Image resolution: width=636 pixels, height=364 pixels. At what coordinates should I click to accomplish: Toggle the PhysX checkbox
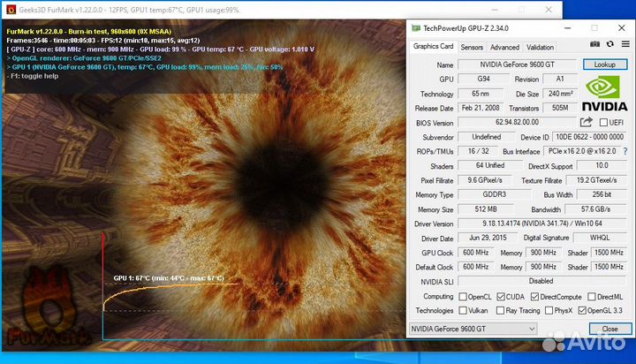coord(549,310)
